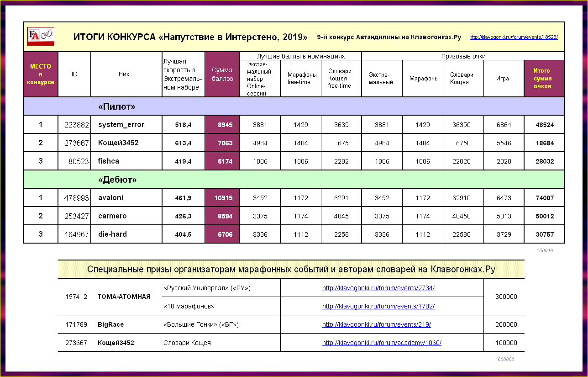
Task: Click the score sum cell 6706
Action: click(x=222, y=234)
